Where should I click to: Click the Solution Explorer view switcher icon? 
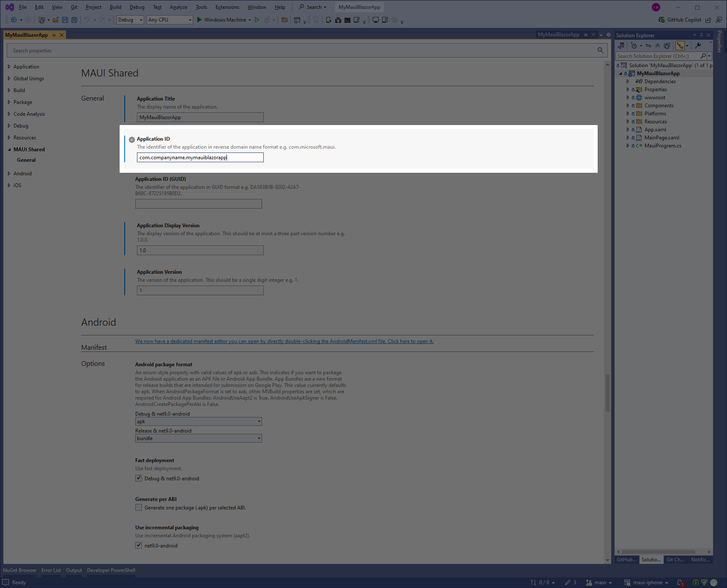[x=621, y=46]
